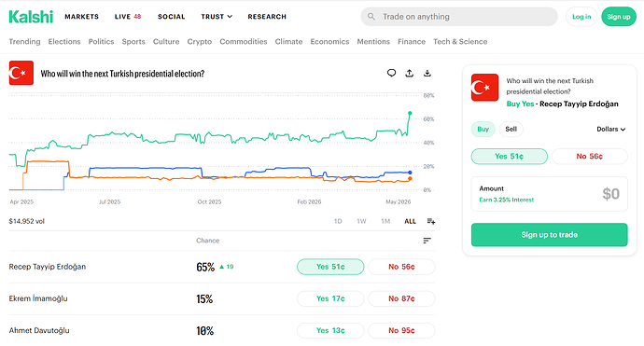Click the Turkish flag thumbnail beside market title
This screenshot has width=644, height=346.
click(x=21, y=73)
